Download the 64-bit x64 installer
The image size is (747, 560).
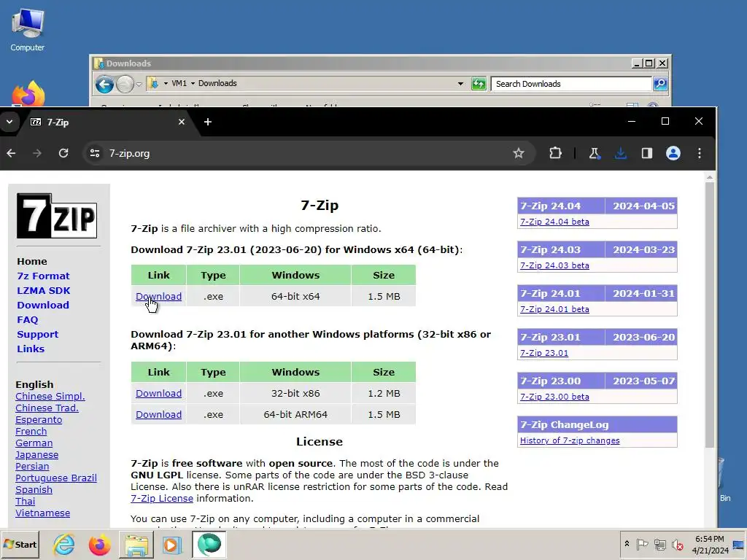[158, 296]
